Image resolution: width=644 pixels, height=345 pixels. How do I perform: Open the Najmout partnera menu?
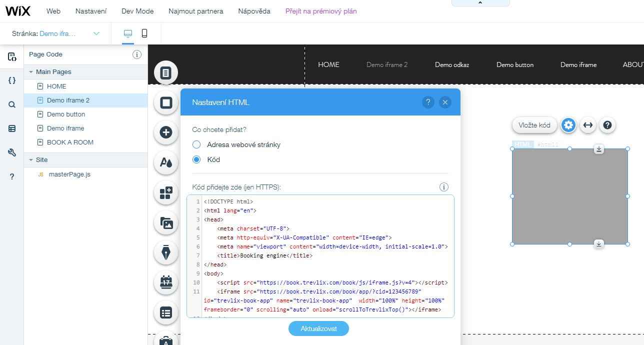tap(196, 11)
